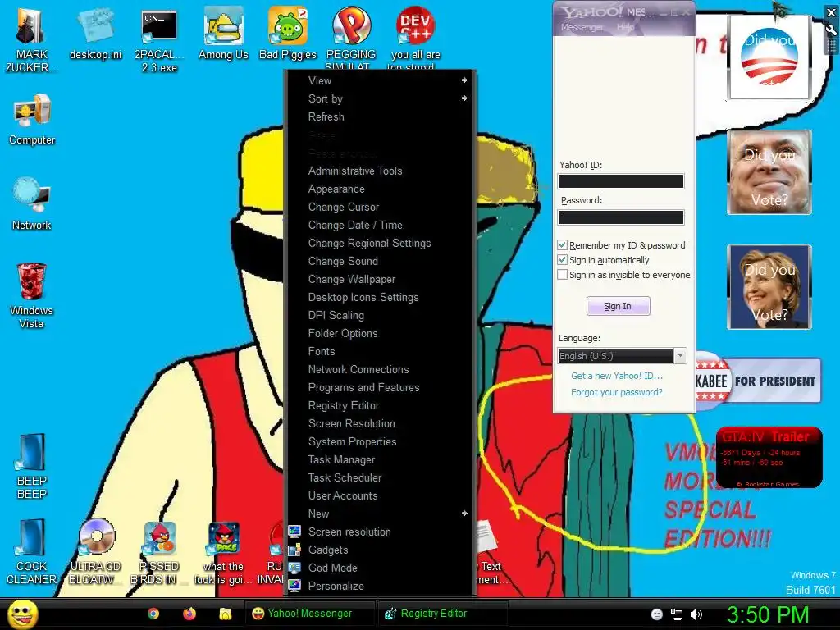
Task: Open the COCK CLEANER desktop icon
Action: pos(31,552)
